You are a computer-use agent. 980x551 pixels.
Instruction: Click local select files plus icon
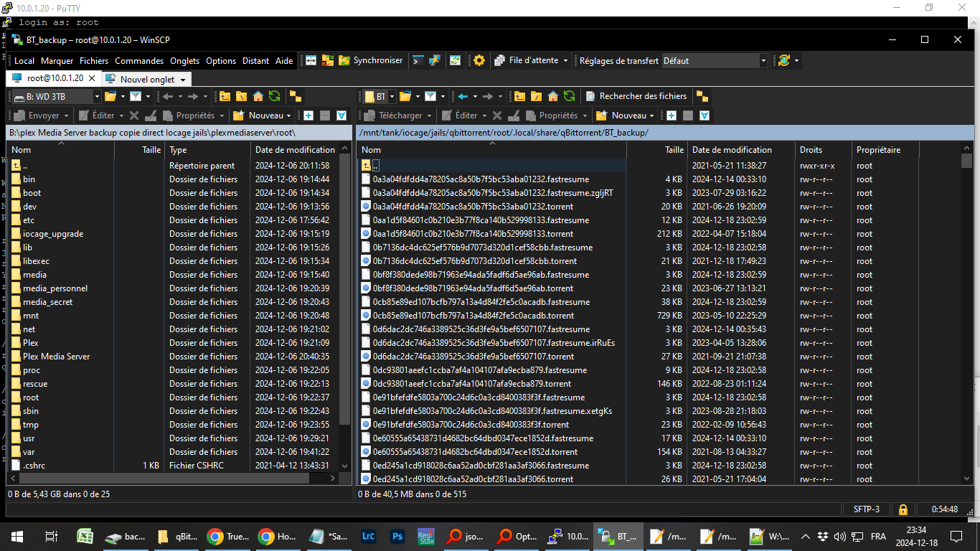pos(308,116)
